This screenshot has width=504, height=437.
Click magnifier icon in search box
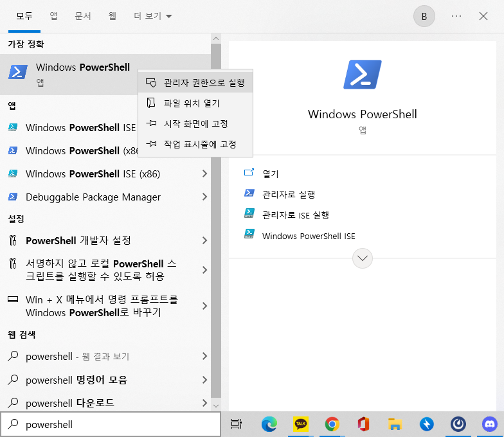[x=13, y=424]
